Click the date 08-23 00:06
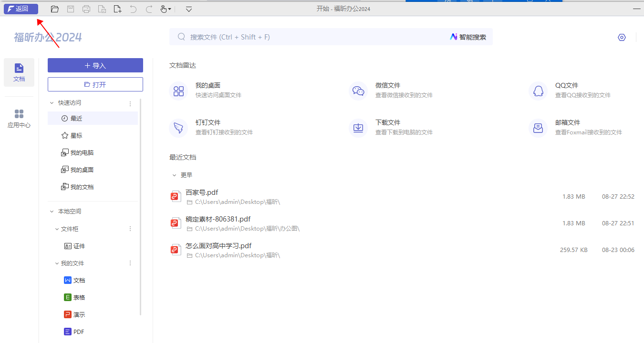The width and height of the screenshot is (644, 343). point(618,250)
